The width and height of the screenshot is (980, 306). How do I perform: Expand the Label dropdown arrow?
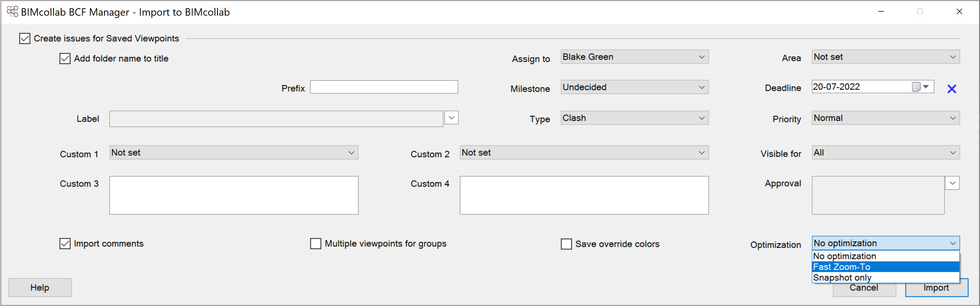coord(451,118)
